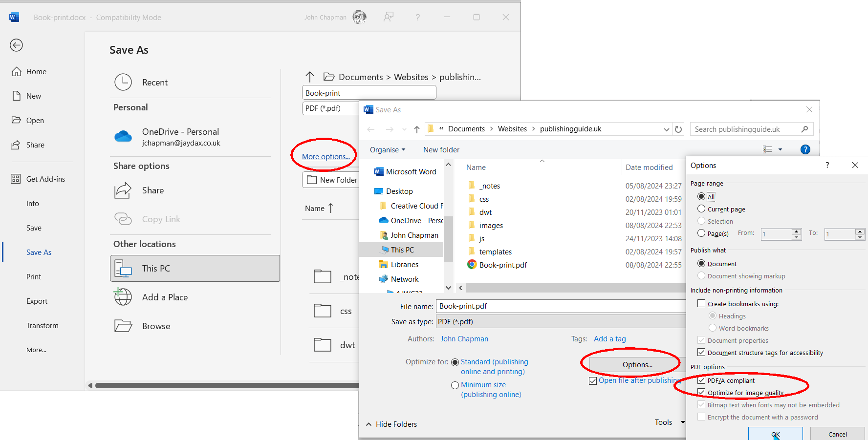Click the Browse folder icon
Screen dimensions: 868x440
[123, 326]
